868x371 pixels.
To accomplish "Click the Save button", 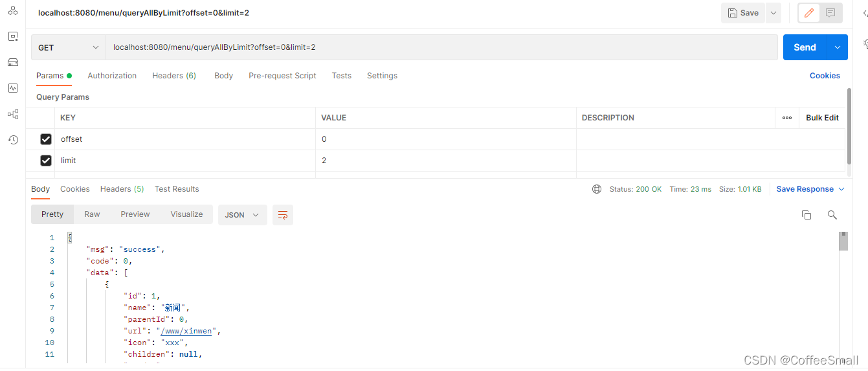I will pos(743,13).
